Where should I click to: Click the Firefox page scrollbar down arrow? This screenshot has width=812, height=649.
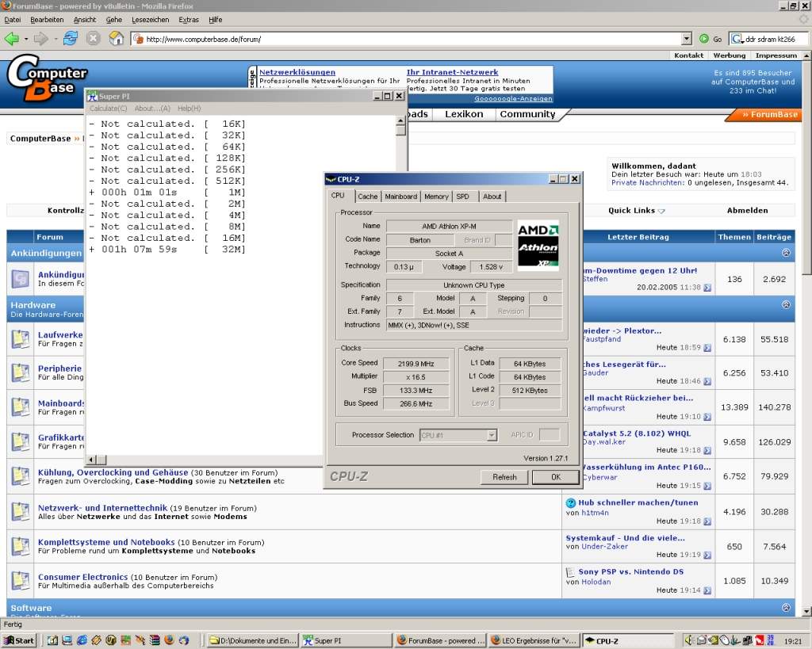806,611
